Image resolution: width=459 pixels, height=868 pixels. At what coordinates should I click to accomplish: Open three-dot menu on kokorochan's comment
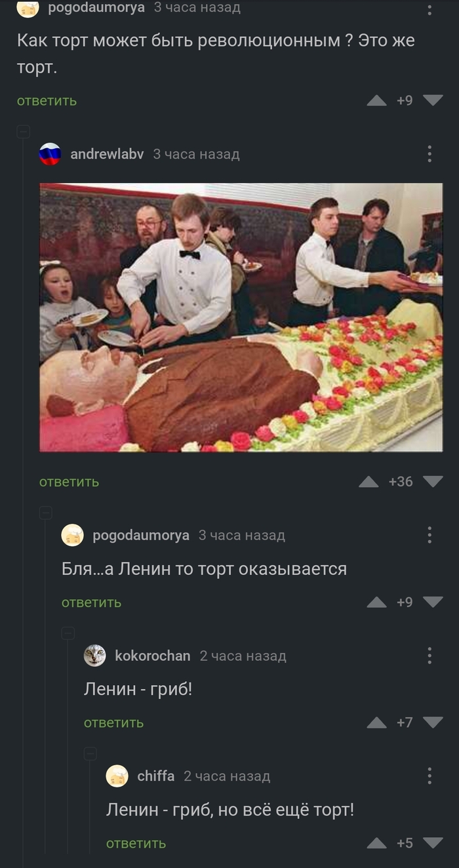point(429,656)
